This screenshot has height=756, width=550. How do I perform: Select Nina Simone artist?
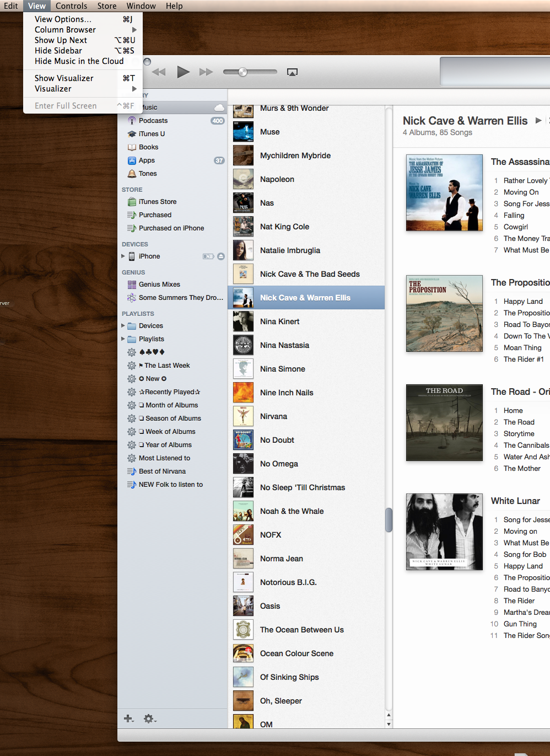pos(306,369)
